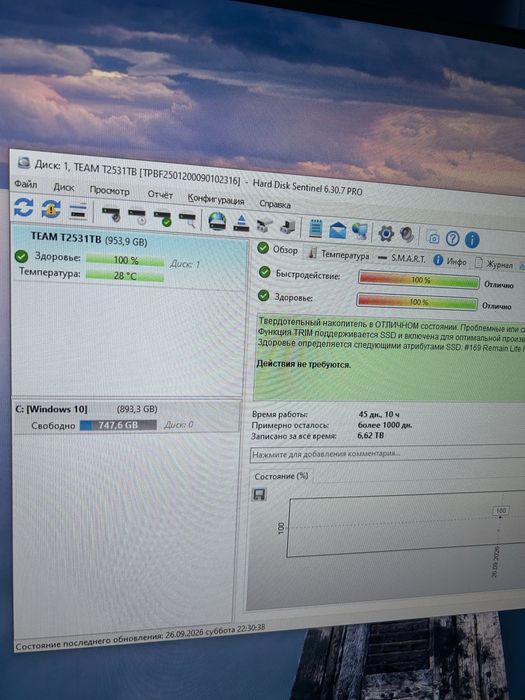Viewport: 525px width, 700px height.
Task: Click the (953,9 GB) disk capacity text
Action: coord(126,241)
